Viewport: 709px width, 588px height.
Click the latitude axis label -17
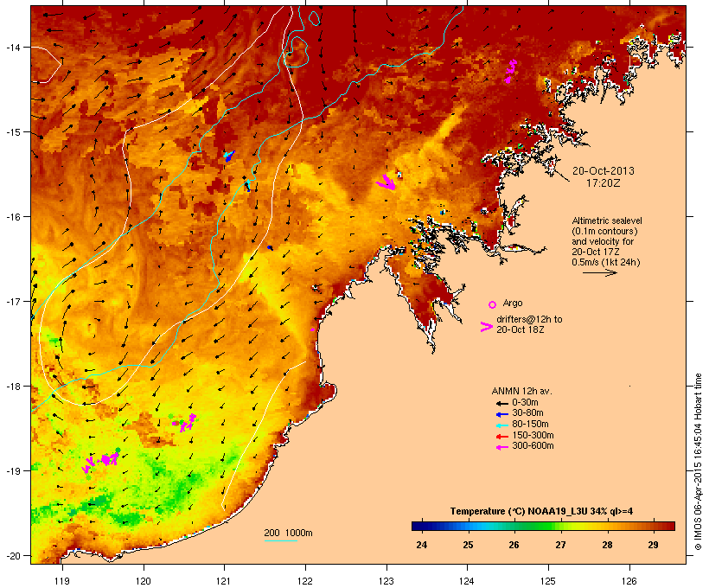pyautogui.click(x=13, y=301)
